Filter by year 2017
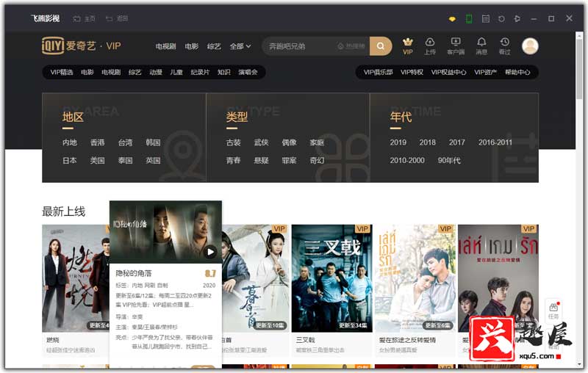Screen dimensions: 588x373 (x=456, y=142)
